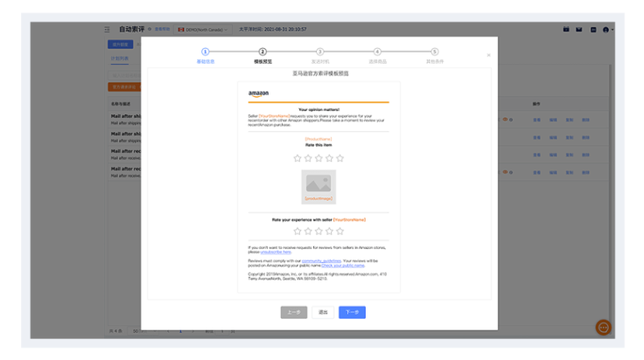644x360 pixels.
Task: Click the orange chat support bubble icon
Action: 604,328
